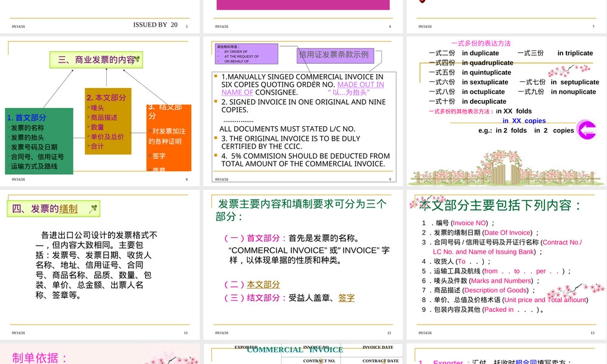Click the MADE OUT IN NAME OF link

303,88
